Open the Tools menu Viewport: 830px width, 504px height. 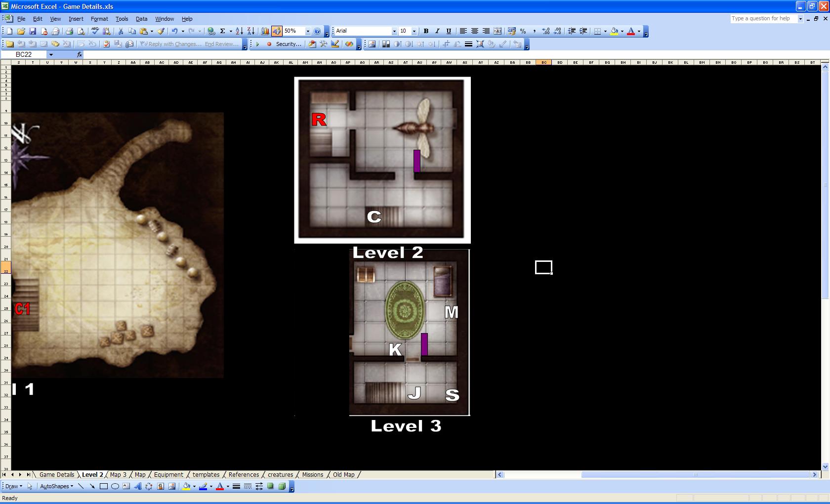tap(122, 19)
